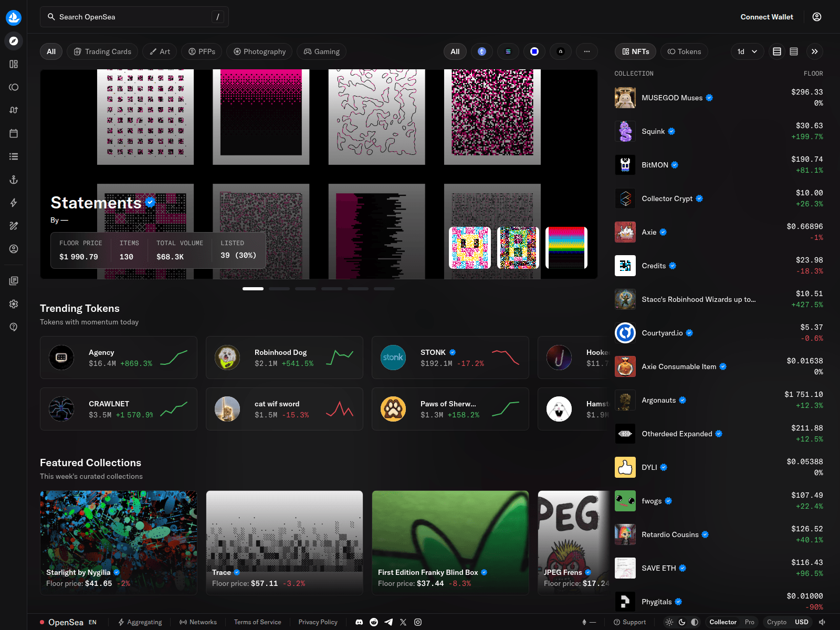Open Support in footer
The height and width of the screenshot is (630, 840).
(x=629, y=622)
